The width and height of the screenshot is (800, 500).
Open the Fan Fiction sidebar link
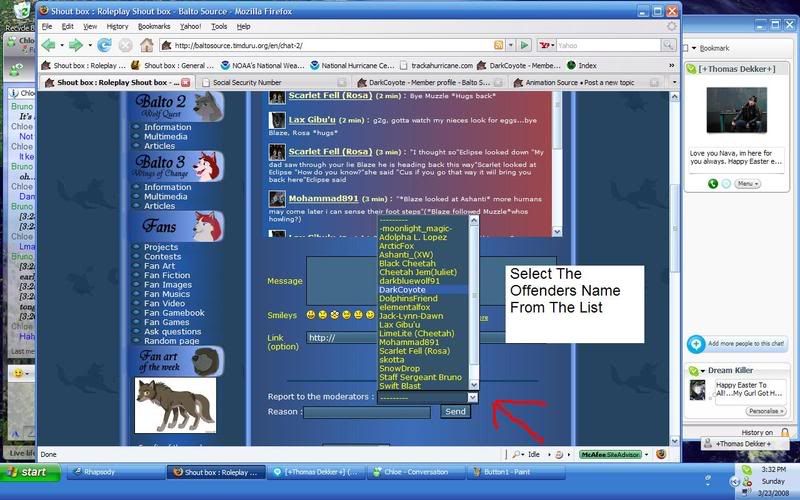coord(166,275)
